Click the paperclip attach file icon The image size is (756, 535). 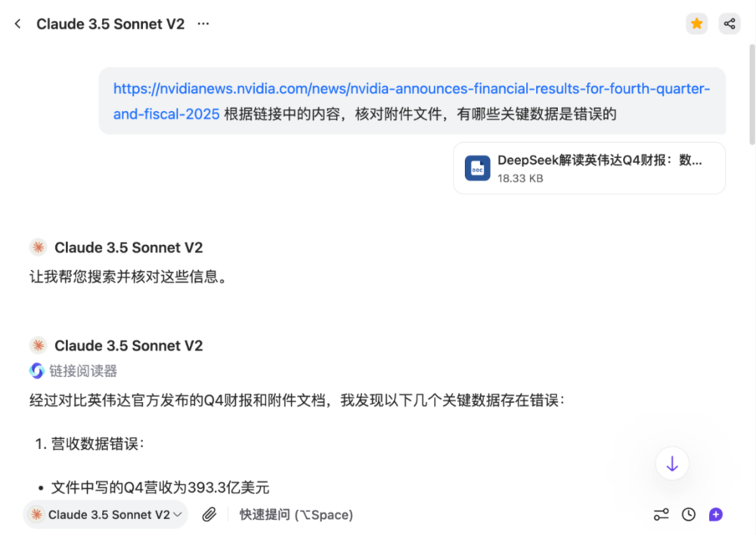pyautogui.click(x=209, y=515)
